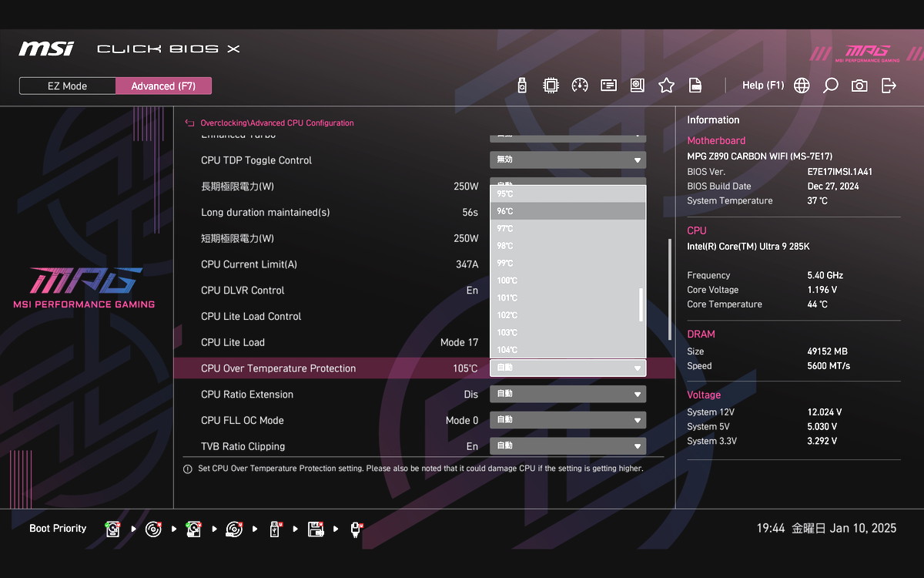Open the Favorites star icon
Image resolution: width=924 pixels, height=578 pixels.
coord(666,86)
